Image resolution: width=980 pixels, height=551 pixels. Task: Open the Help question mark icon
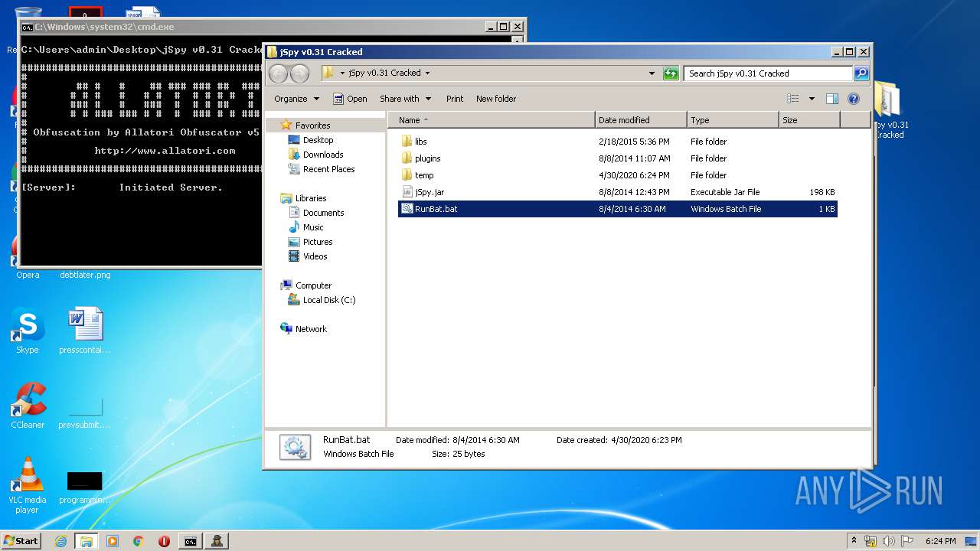(x=854, y=99)
